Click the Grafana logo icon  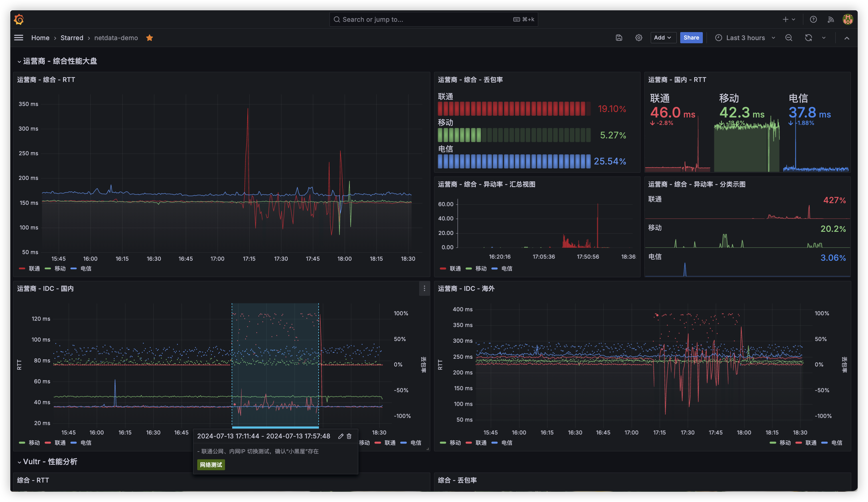pos(19,20)
